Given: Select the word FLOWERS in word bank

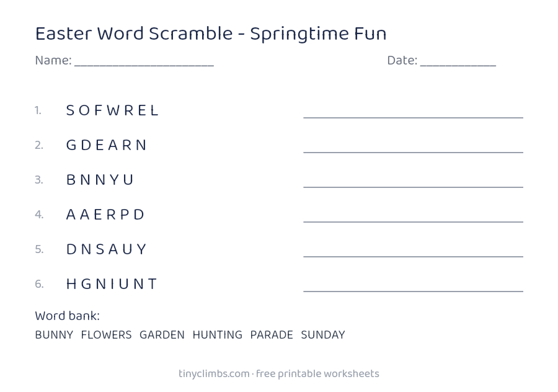Looking at the screenshot, I should tap(106, 335).
